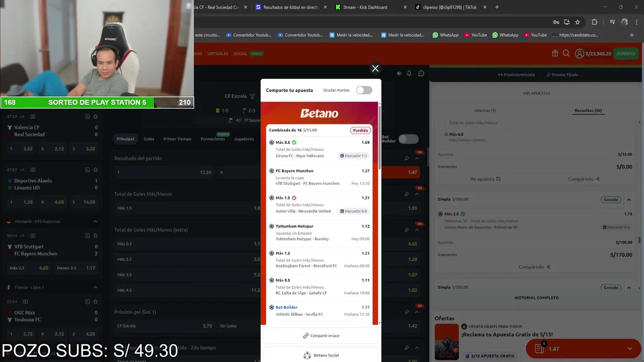This screenshot has width=644, height=362.
Task: Click the green DEPÓSITO button
Action: click(x=626, y=53)
